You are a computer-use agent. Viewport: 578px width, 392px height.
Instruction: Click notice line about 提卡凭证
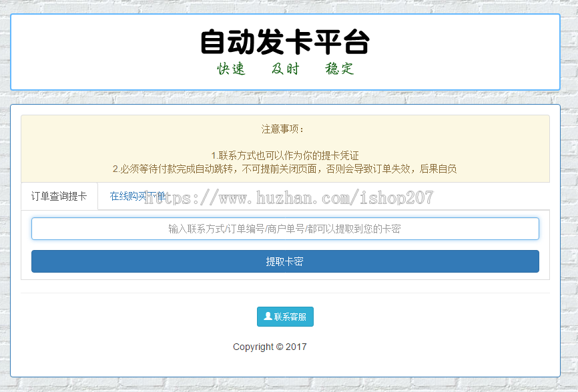285,155
